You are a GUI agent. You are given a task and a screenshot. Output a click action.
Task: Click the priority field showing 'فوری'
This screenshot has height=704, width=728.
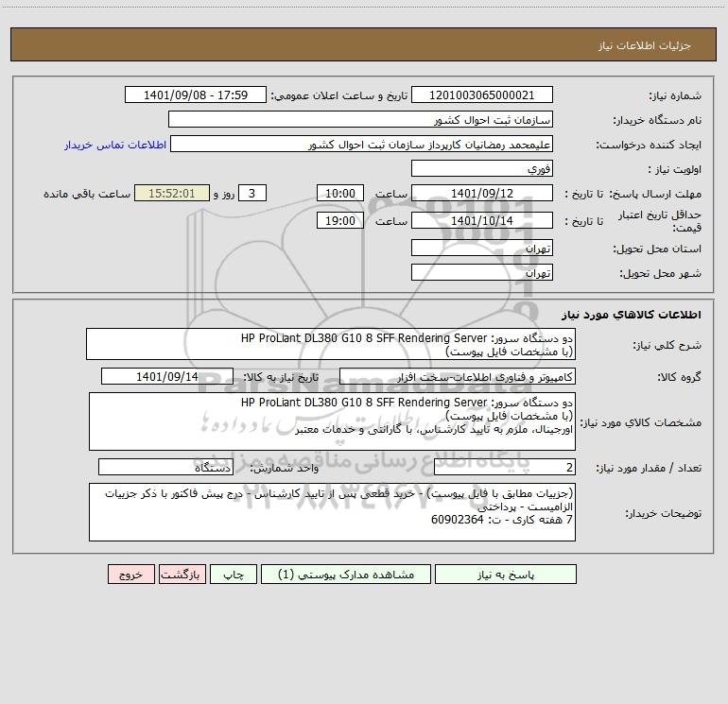click(482, 168)
